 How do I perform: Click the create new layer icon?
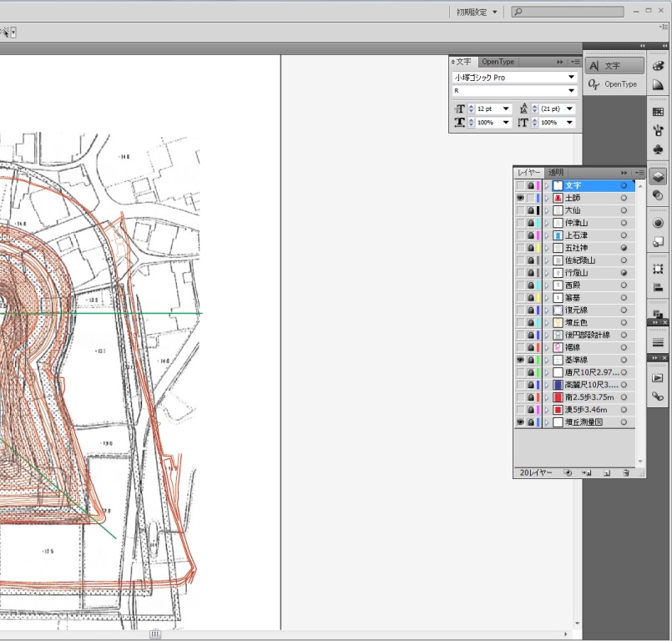click(607, 473)
